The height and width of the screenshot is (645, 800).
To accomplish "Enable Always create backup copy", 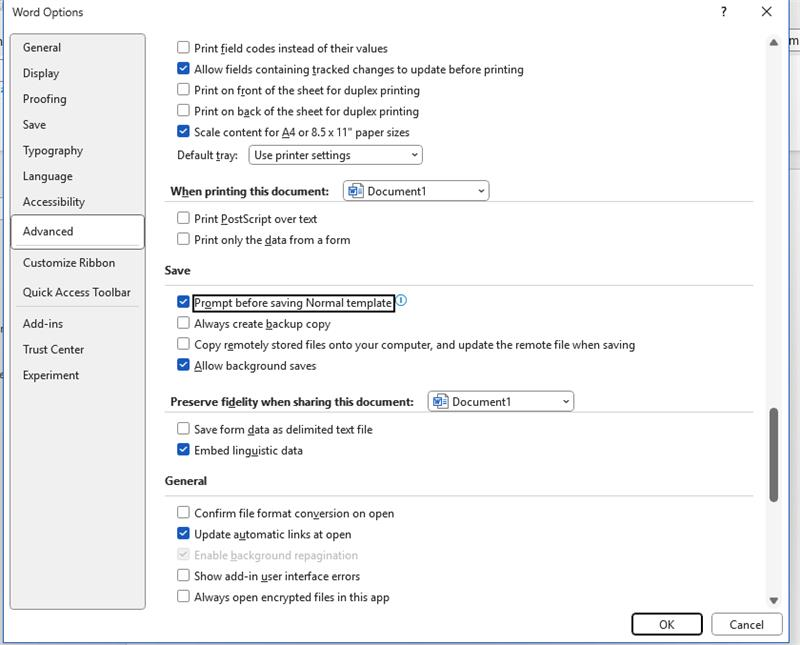I will (181, 321).
